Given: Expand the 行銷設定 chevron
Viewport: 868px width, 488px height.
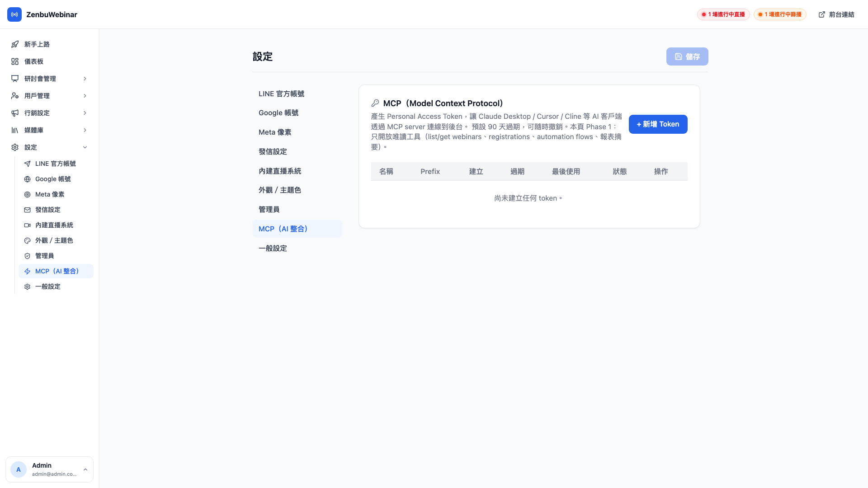Looking at the screenshot, I should tap(85, 113).
